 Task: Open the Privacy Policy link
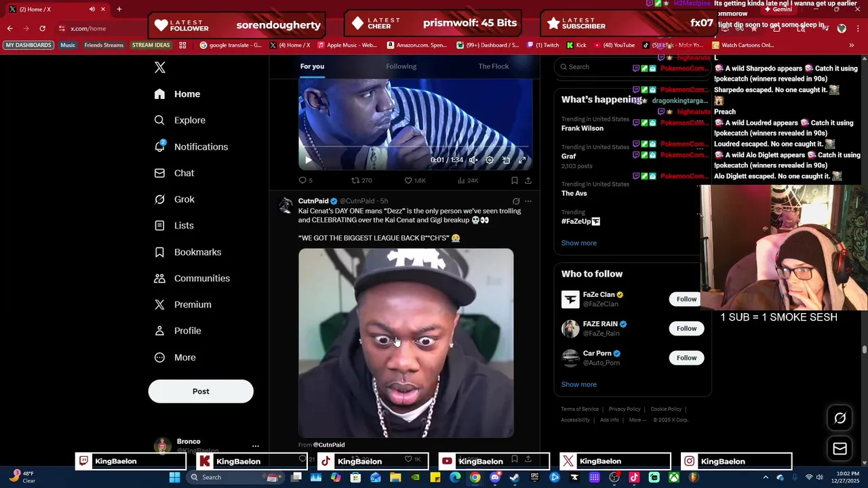625,409
